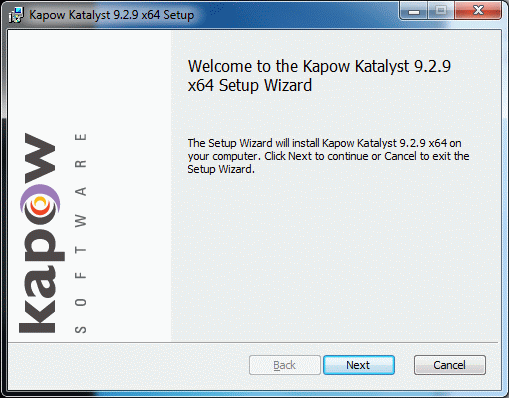Open the installer icon in title bar
This screenshot has height=398, width=509.
point(16,15)
